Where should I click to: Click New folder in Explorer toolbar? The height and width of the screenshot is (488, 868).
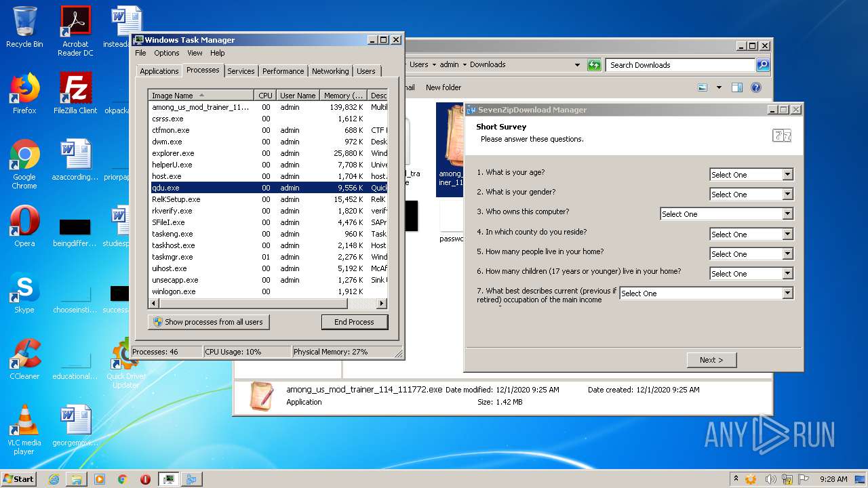[x=443, y=87]
